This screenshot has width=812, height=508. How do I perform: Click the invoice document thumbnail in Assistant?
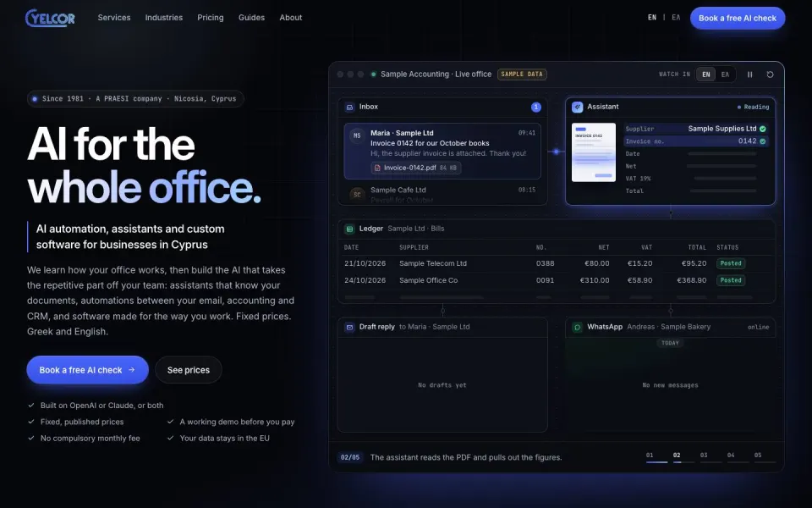(594, 152)
